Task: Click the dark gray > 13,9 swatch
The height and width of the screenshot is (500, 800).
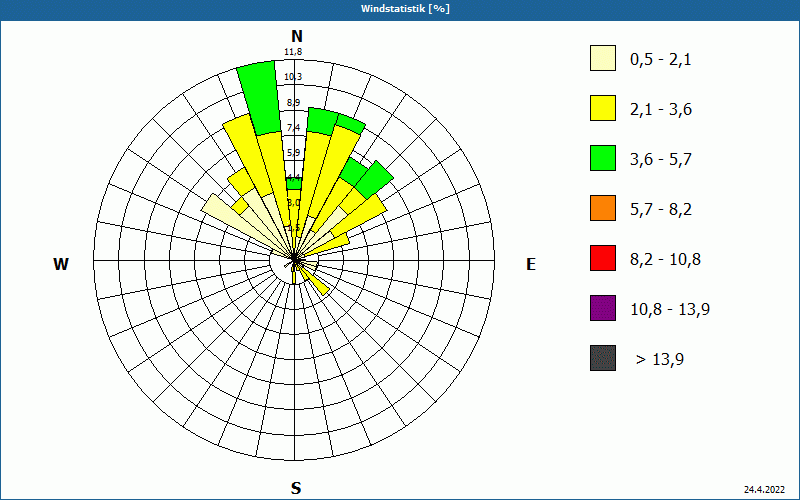Action: pos(603,358)
